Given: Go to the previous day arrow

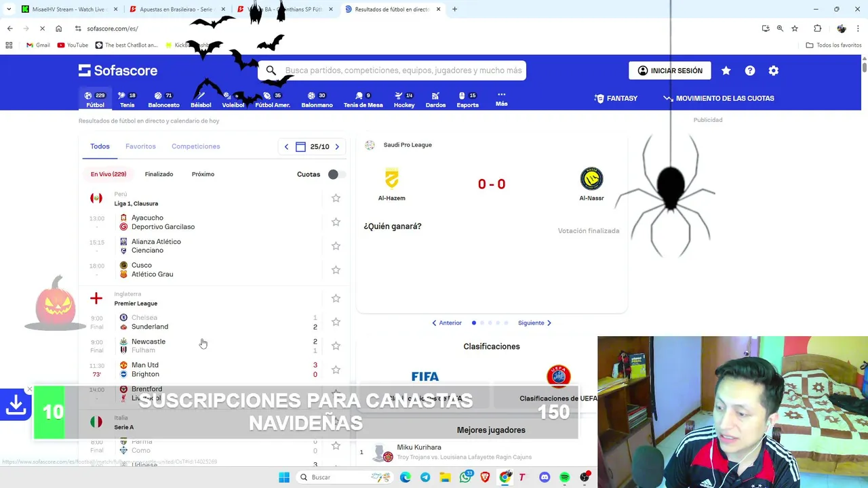Looking at the screenshot, I should coord(286,146).
